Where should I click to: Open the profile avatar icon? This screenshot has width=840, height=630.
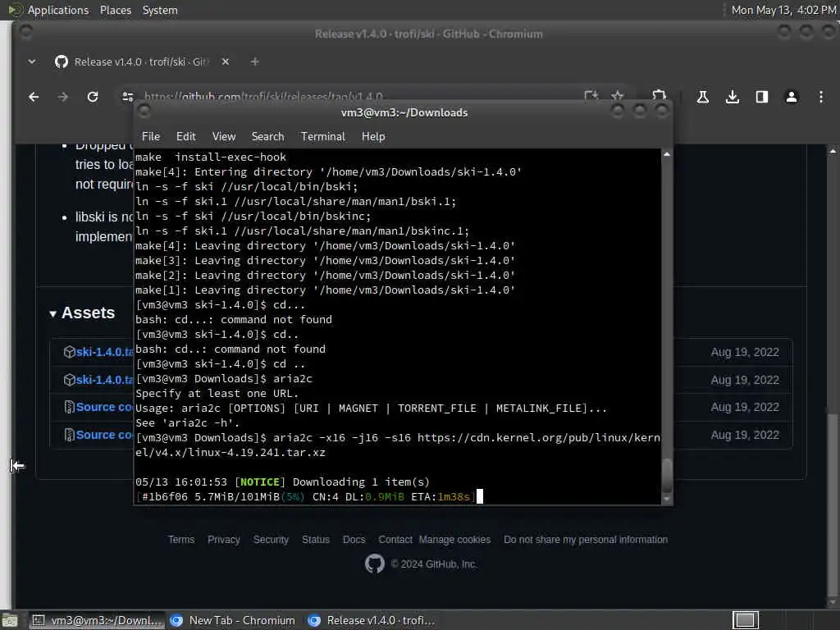click(792, 97)
